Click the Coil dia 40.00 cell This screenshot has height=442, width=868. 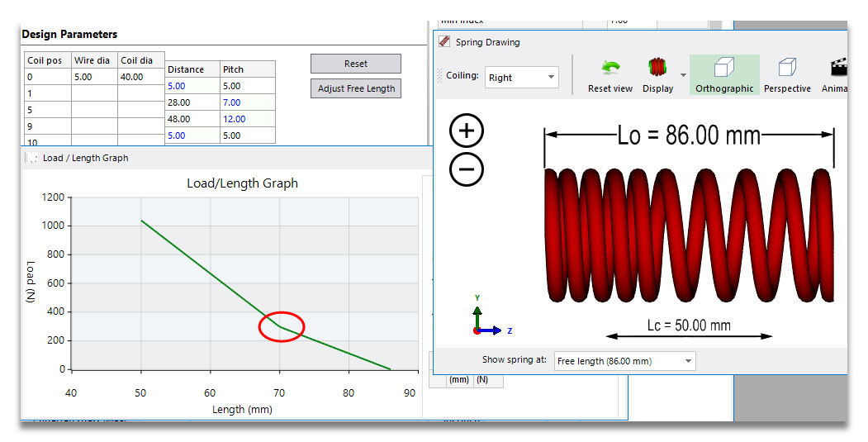click(140, 77)
